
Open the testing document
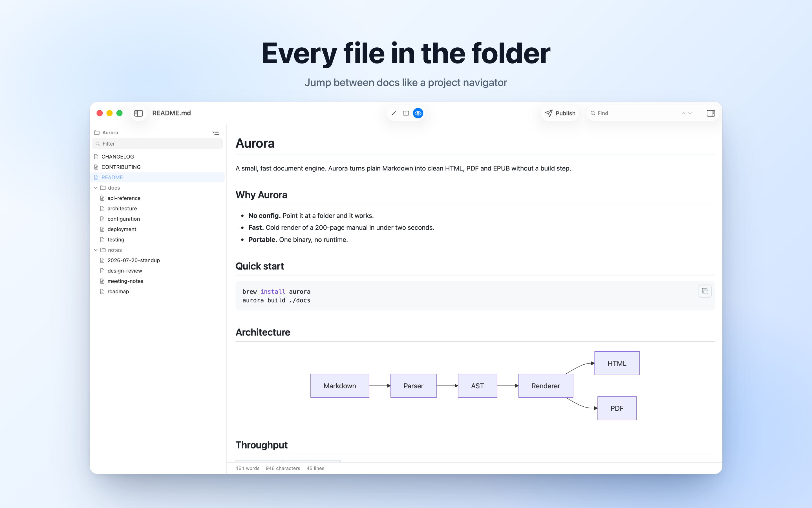pos(158,240)
